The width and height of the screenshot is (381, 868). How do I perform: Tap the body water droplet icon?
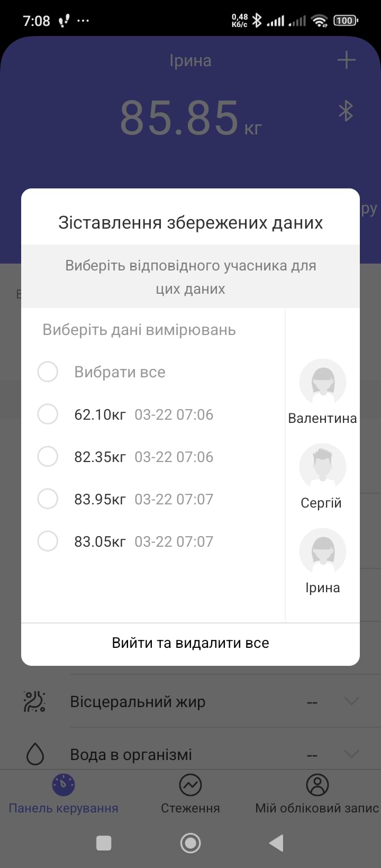coord(35,754)
